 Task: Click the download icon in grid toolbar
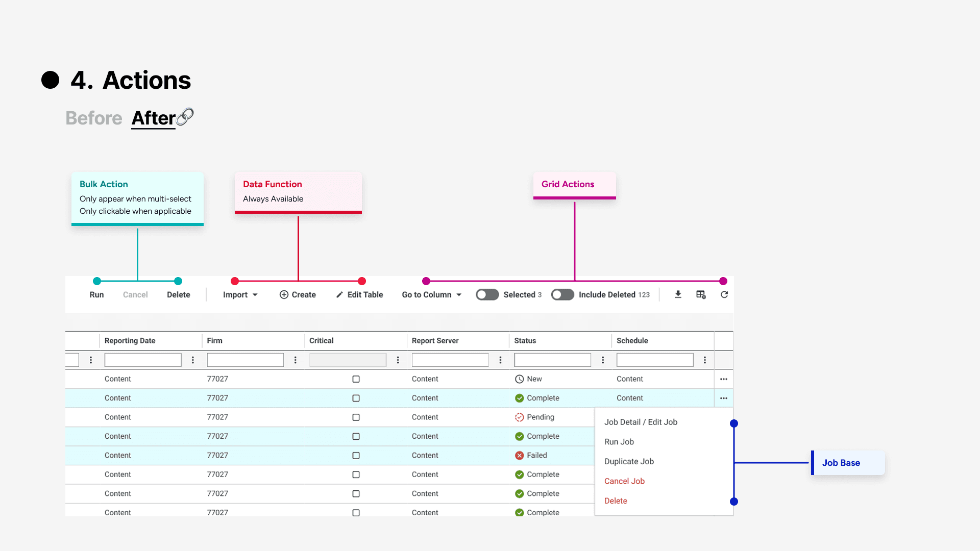[x=678, y=294]
